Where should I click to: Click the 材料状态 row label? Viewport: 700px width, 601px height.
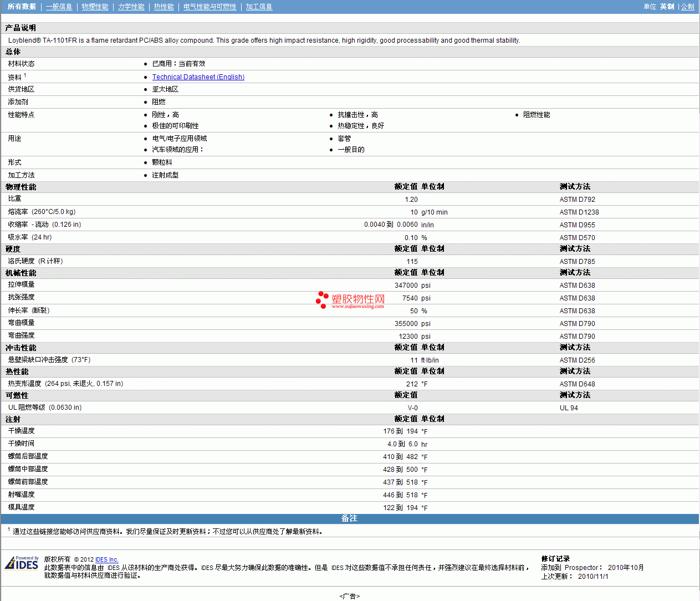[x=22, y=64]
